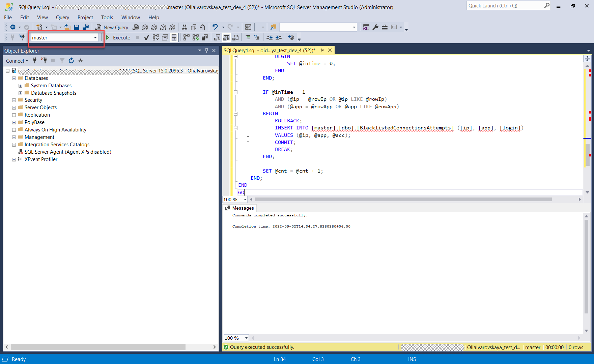594x364 pixels.
Task: Click the Disconnect icon in Object Explorer
Action: [x=44, y=61]
